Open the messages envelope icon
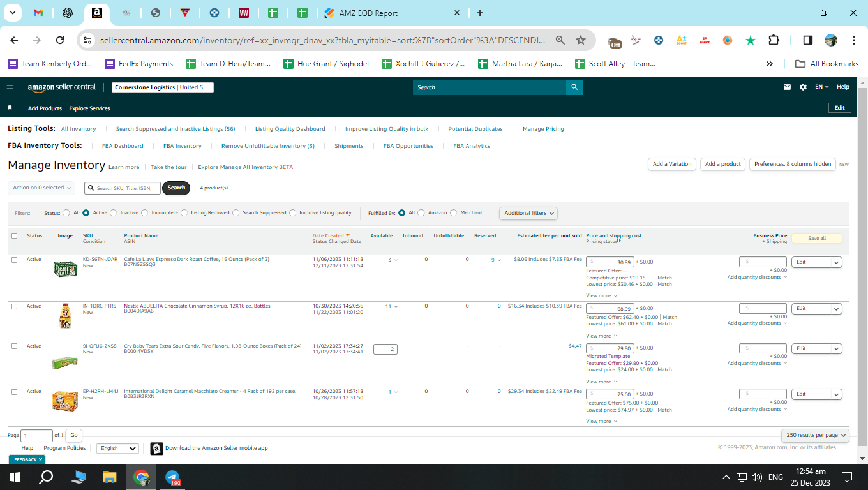The height and width of the screenshot is (490, 868). 787,87
